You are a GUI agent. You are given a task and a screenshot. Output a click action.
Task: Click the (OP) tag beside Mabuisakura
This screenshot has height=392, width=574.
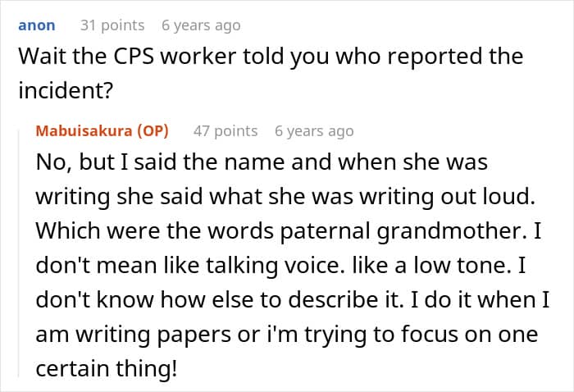[153, 130]
